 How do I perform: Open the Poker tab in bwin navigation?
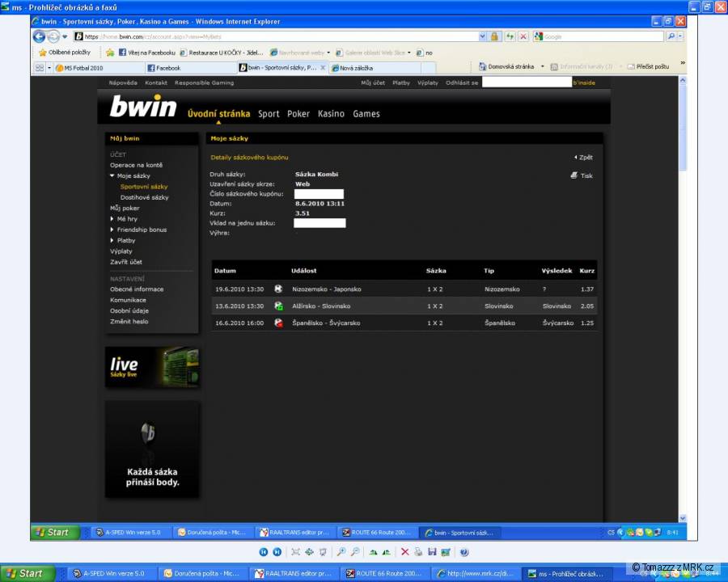[x=298, y=114]
